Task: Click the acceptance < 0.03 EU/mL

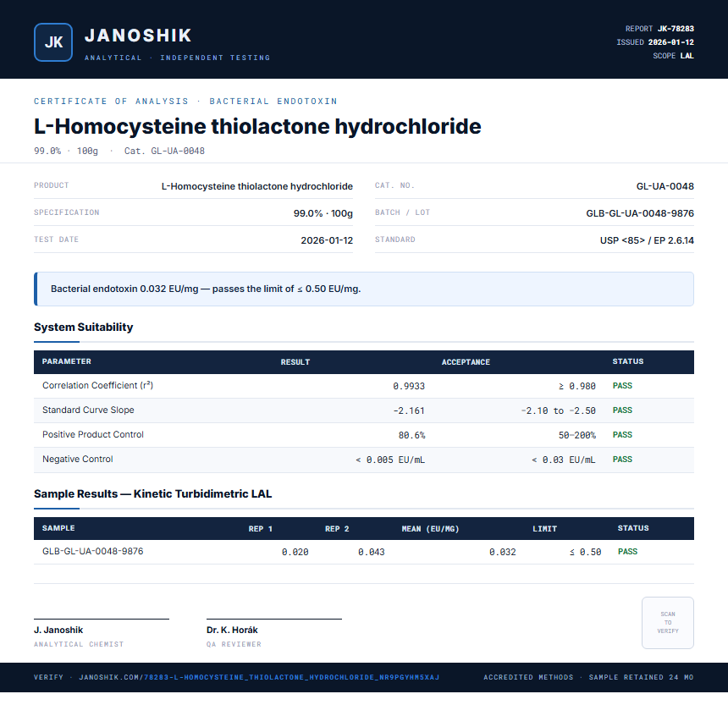Action: 563,460
